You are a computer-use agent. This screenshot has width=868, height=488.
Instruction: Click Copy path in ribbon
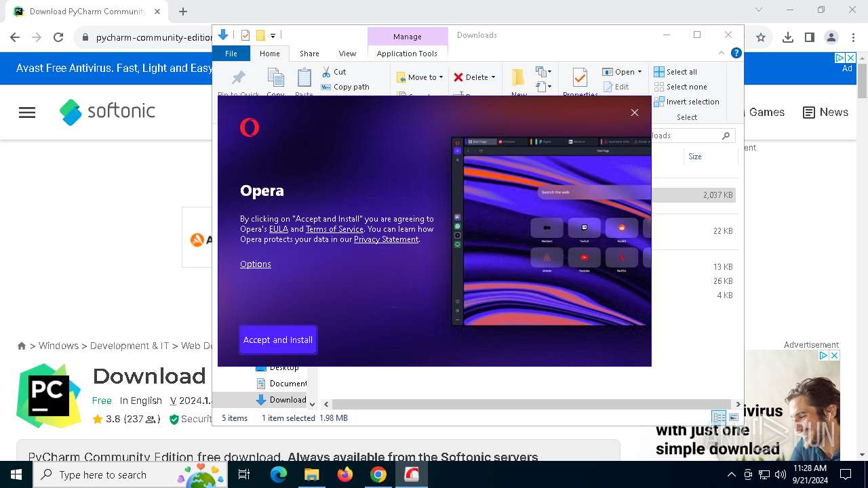tap(345, 87)
